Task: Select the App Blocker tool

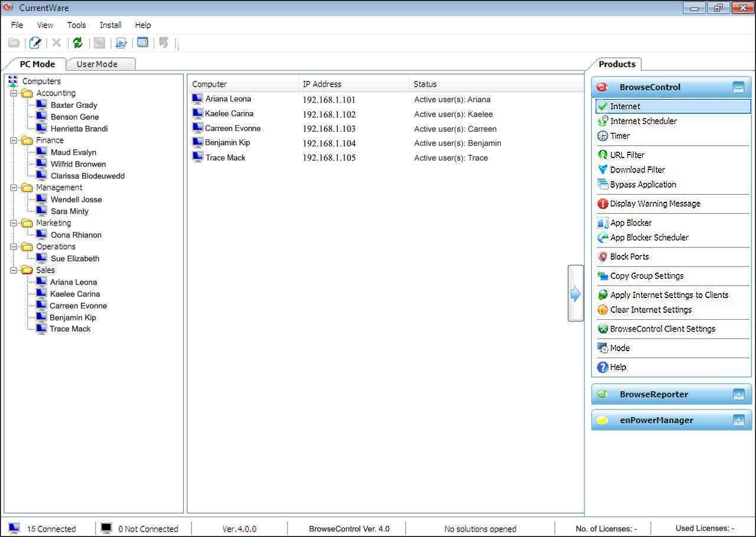Action: point(631,222)
